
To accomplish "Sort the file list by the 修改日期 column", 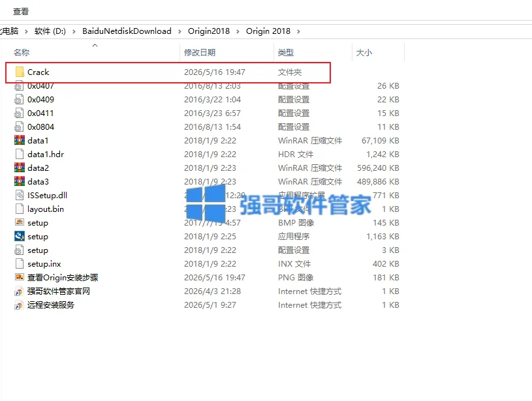I will tap(200, 53).
